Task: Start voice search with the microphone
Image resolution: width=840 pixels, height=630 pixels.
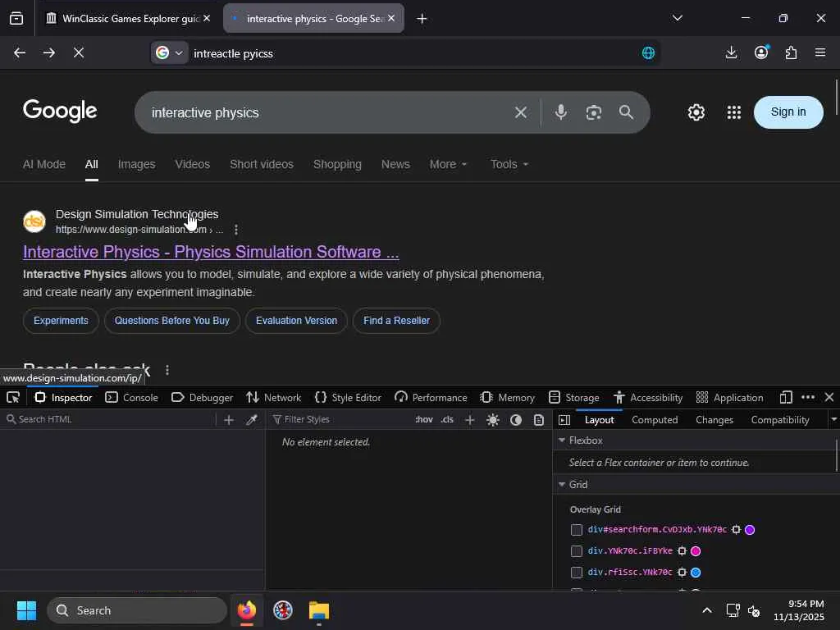Action: coord(561,112)
